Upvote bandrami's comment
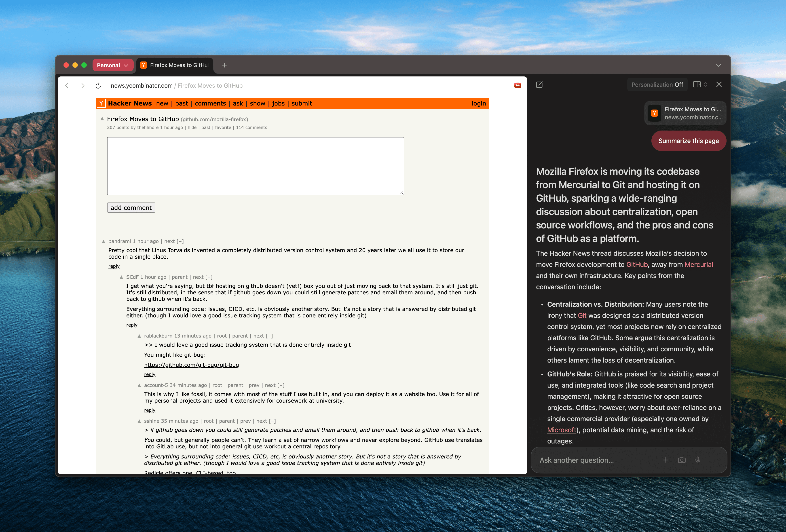786x532 pixels. click(x=104, y=241)
